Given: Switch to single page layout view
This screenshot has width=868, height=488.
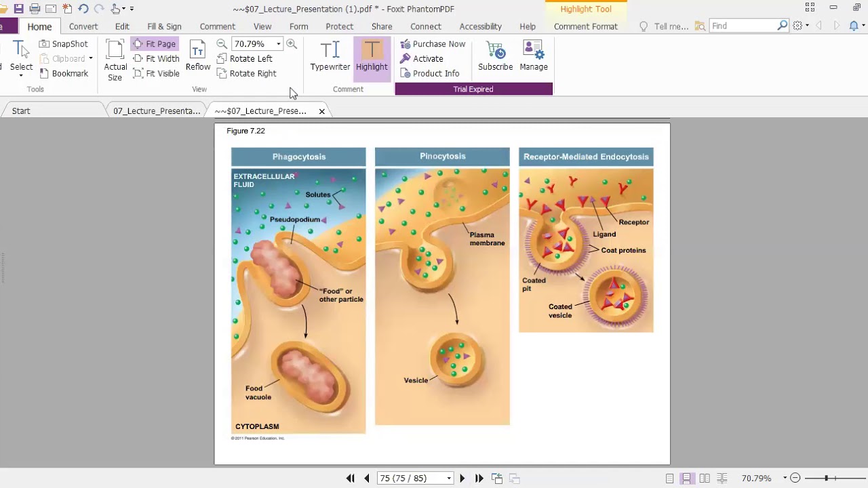Looking at the screenshot, I should coord(670,479).
